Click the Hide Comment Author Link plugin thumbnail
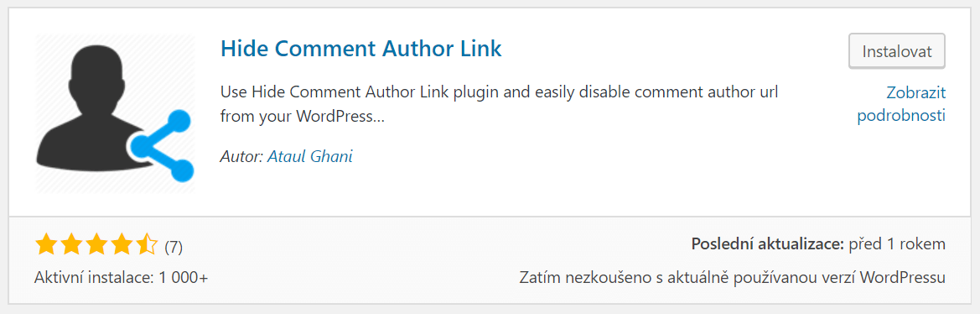980x314 pixels. (115, 113)
